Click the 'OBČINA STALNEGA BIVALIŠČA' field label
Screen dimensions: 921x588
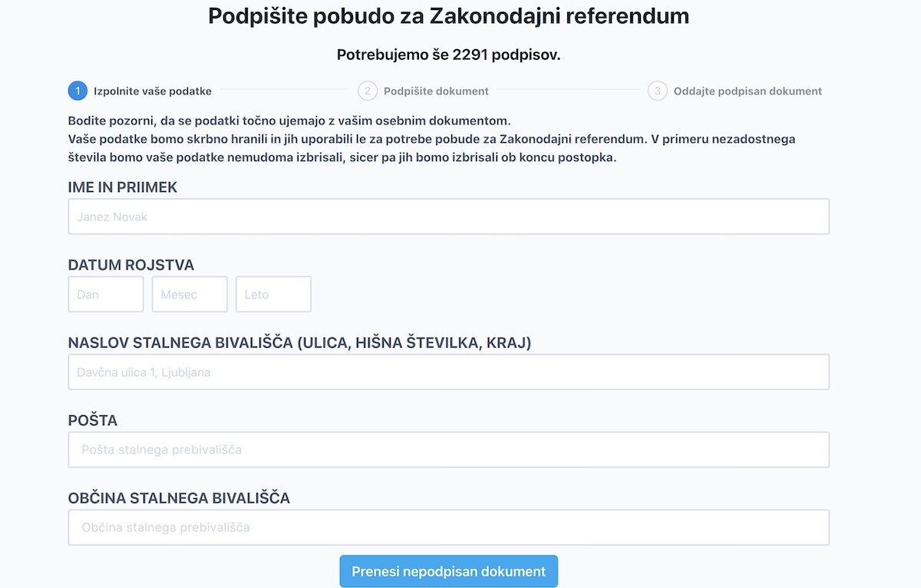tap(179, 498)
